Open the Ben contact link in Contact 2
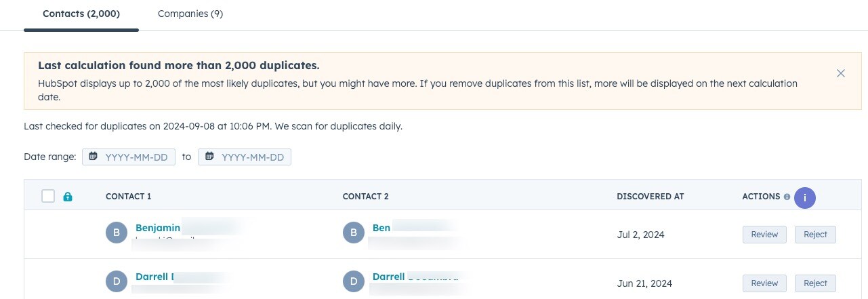The width and height of the screenshot is (868, 299). 381,228
